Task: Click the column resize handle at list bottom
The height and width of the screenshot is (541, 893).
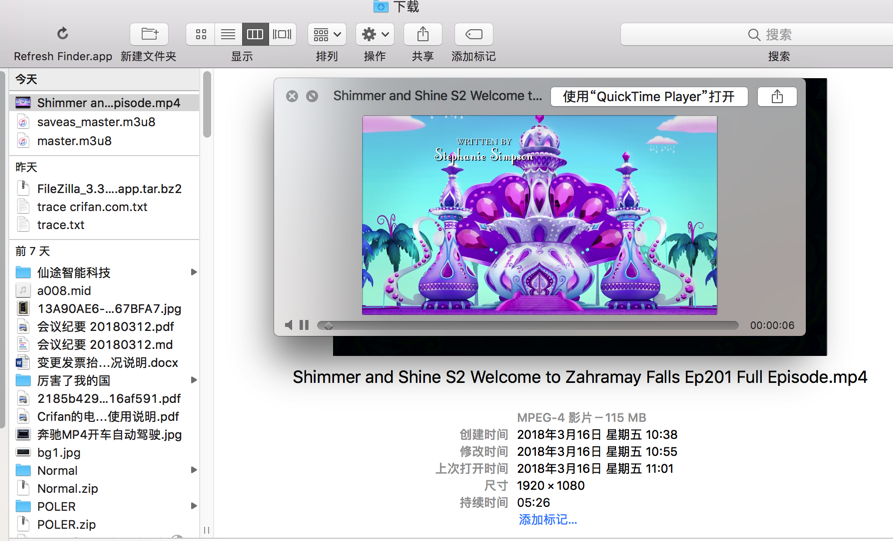Action: tap(206, 530)
